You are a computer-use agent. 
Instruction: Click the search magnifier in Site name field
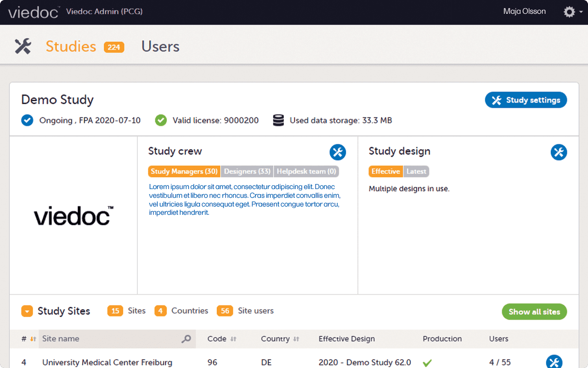[x=186, y=339]
